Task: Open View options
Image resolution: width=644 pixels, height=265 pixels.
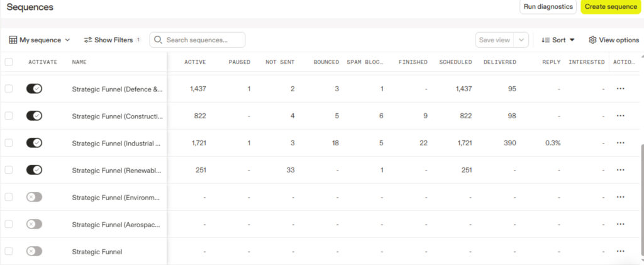Action: [x=614, y=40]
